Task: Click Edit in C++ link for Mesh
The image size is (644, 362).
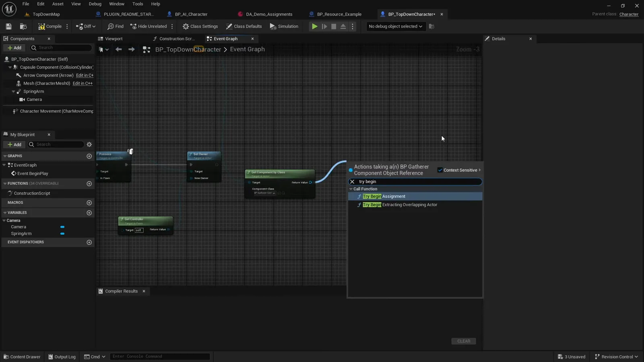Action: point(83,83)
